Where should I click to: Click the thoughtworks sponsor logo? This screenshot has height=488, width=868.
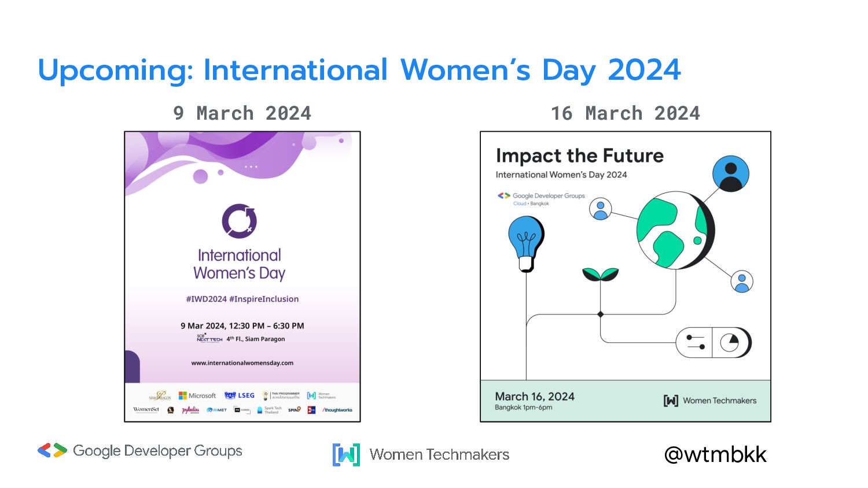337,410
